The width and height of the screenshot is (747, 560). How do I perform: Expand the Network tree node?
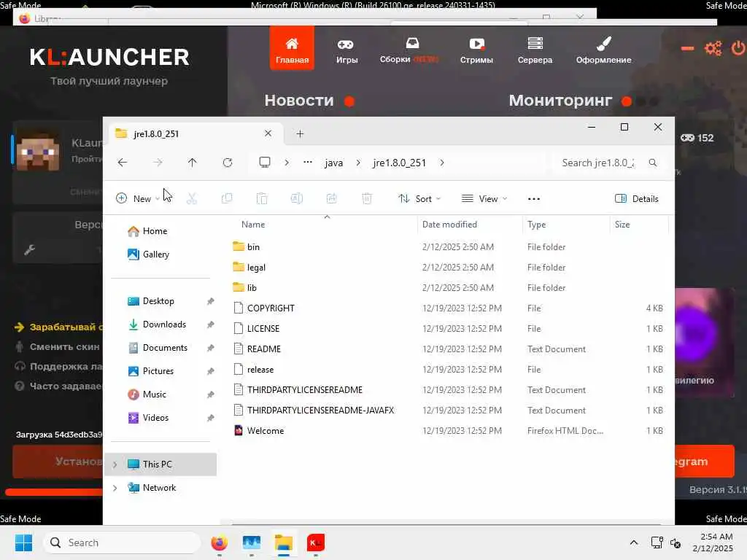pos(115,488)
